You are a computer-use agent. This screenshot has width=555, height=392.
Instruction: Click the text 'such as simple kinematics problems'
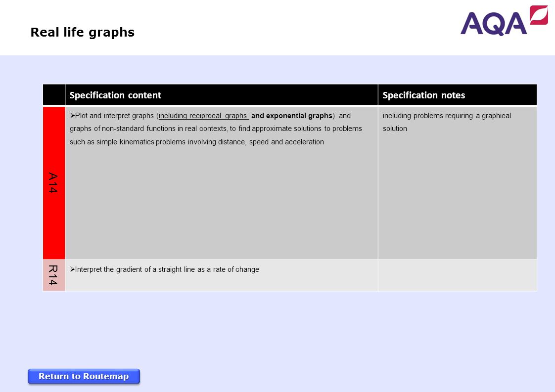click(128, 142)
